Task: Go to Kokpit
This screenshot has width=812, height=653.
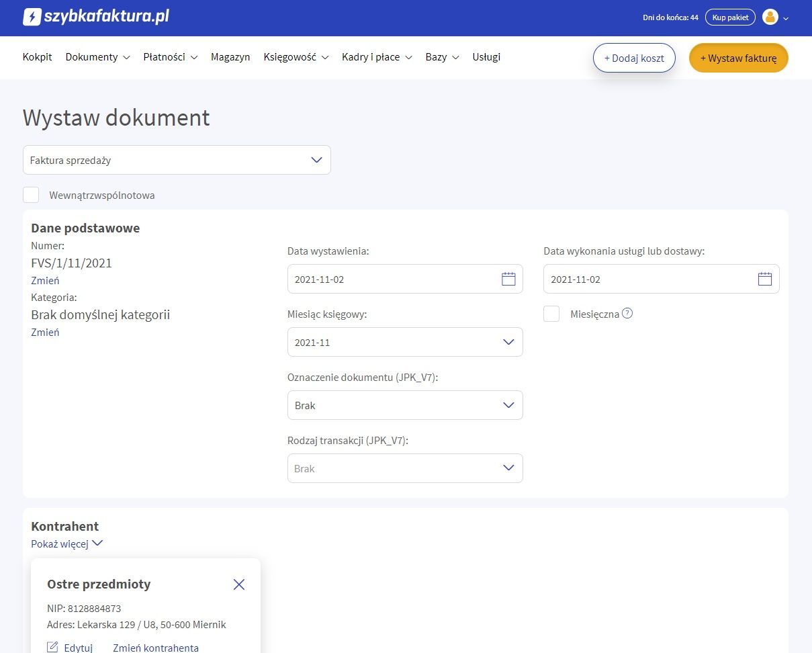Action: click(x=37, y=57)
